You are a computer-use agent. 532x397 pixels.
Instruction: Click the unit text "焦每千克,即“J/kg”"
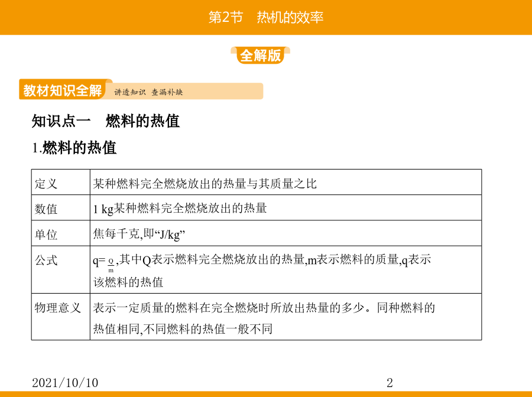[x=139, y=235]
